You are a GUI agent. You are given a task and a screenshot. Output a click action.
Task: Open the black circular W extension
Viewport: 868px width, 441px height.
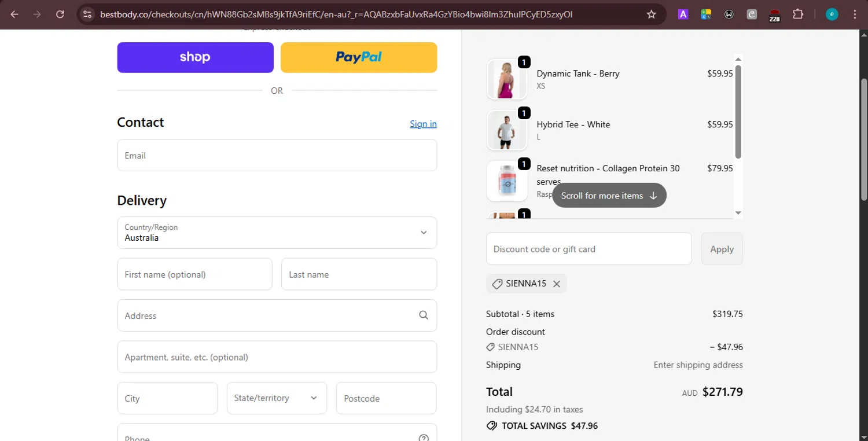729,14
